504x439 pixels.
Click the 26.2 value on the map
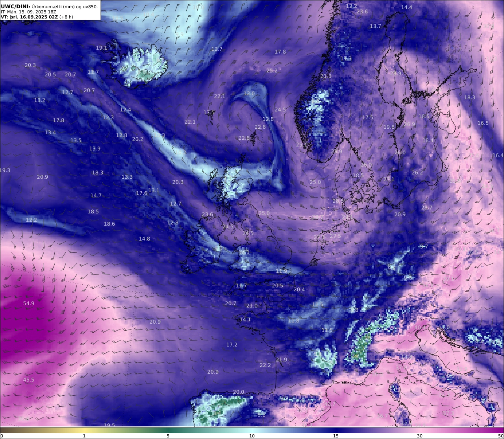pos(417,172)
